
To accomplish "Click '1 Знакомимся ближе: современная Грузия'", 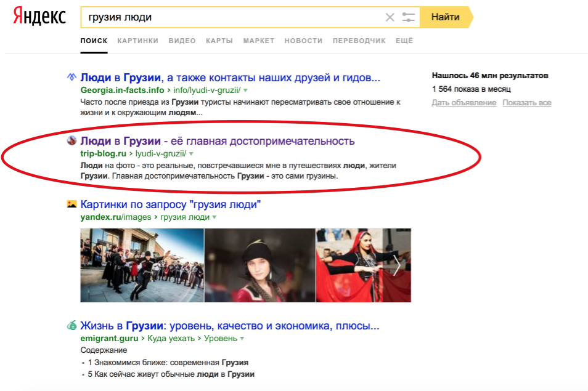I will pyautogui.click(x=168, y=363).
